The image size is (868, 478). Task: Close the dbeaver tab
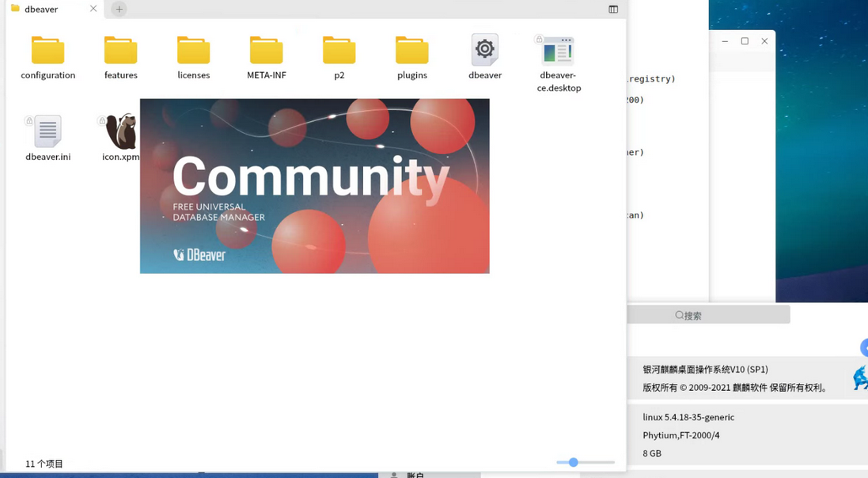click(x=93, y=9)
